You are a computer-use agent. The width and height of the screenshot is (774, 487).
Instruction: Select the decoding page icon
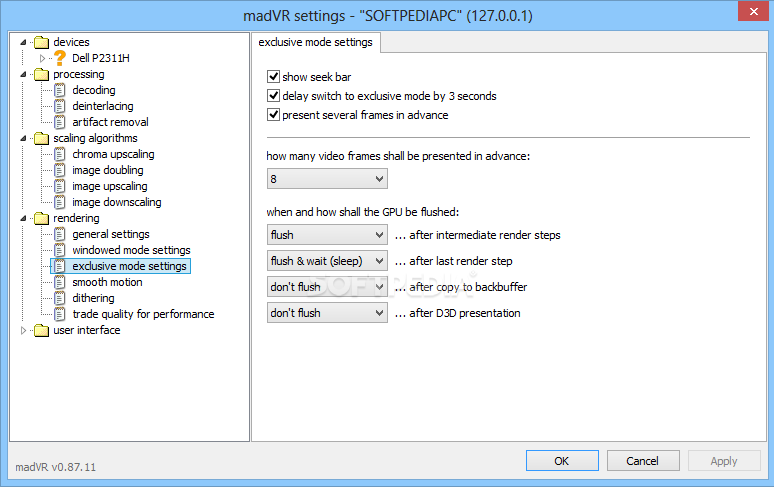tap(59, 90)
